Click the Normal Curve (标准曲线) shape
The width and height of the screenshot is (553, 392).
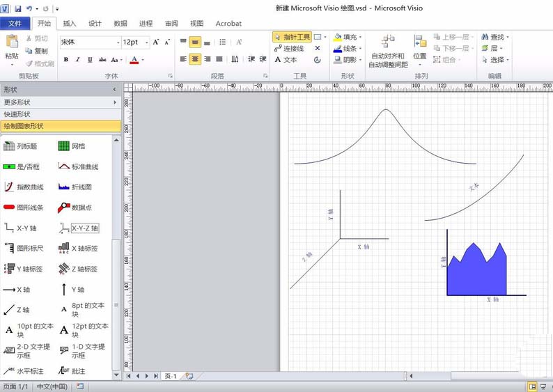(x=78, y=166)
